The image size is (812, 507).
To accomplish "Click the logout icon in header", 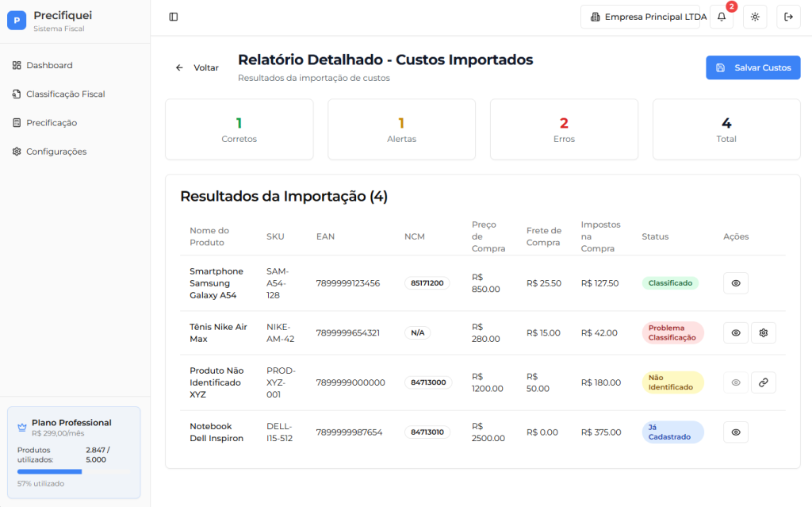I will click(x=788, y=17).
